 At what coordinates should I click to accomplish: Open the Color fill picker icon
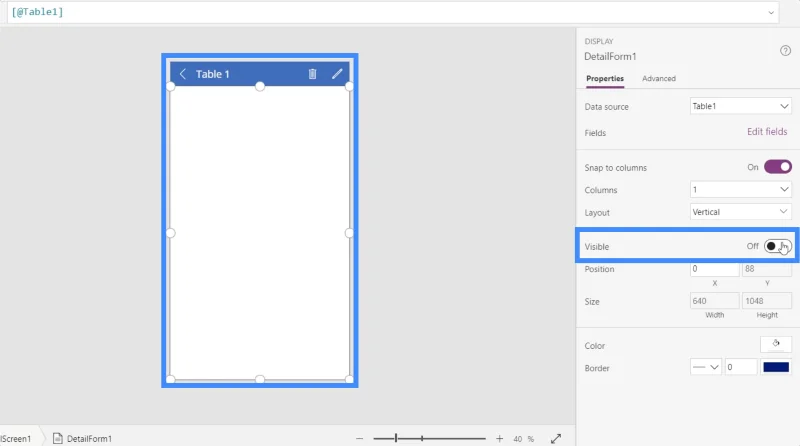click(x=776, y=344)
